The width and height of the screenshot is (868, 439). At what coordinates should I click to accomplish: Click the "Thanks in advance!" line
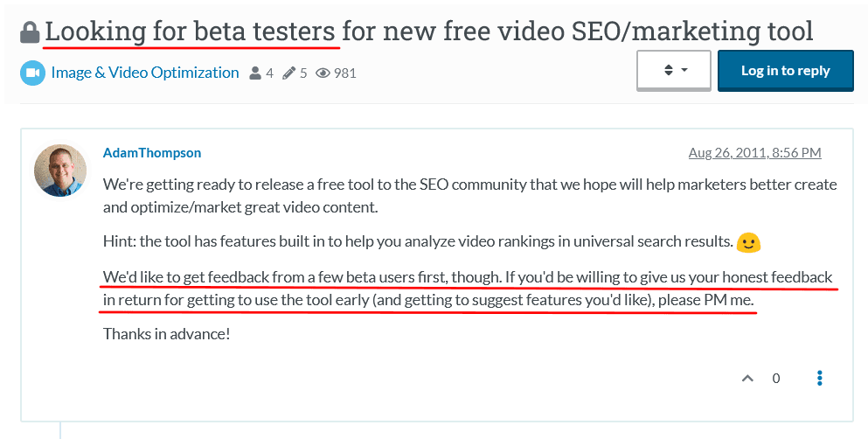click(x=166, y=333)
